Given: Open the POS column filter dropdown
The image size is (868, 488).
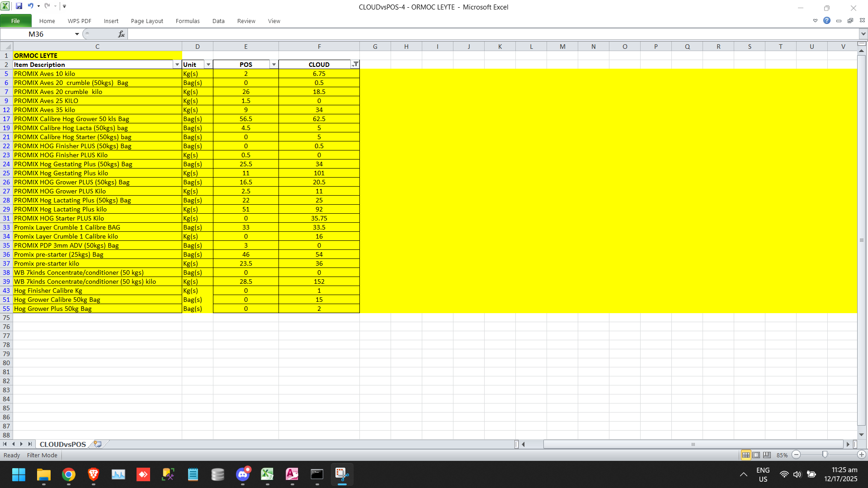Looking at the screenshot, I should [274, 65].
